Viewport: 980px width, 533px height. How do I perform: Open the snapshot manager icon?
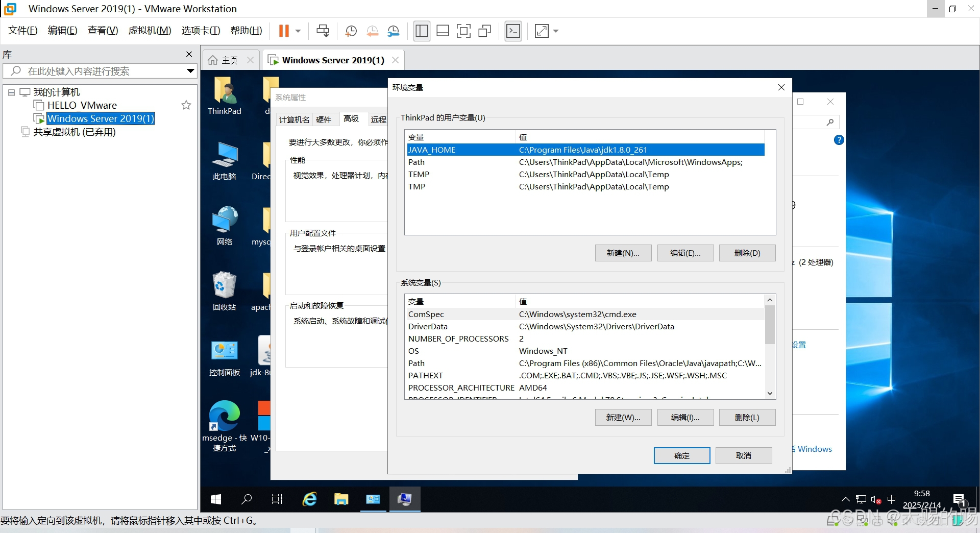(x=394, y=31)
